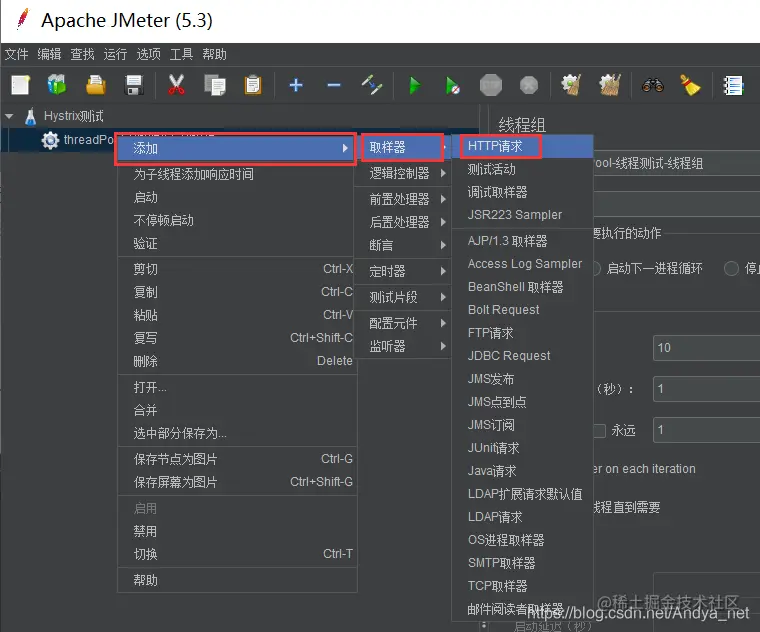Choose 为子线程添加响应时间 option

pos(238,174)
